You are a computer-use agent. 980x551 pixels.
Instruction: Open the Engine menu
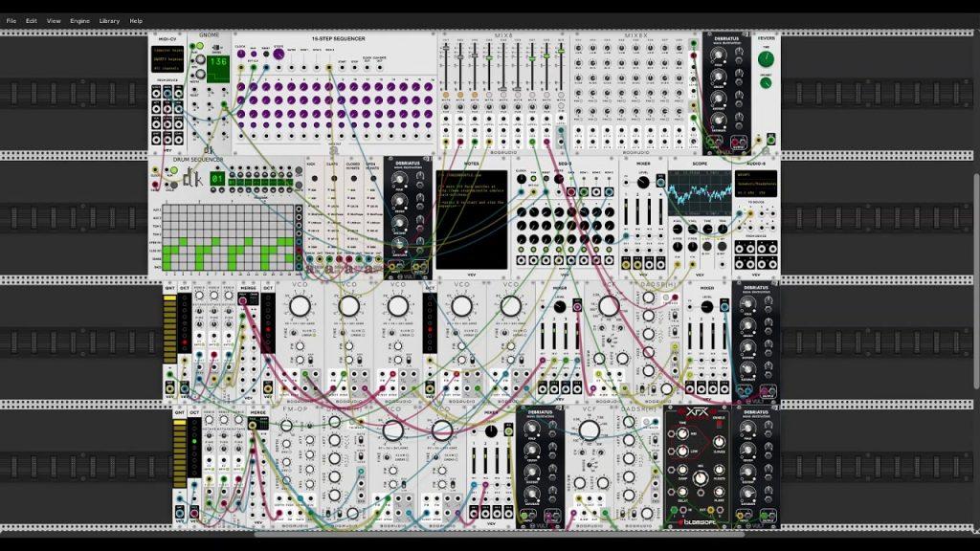click(78, 19)
